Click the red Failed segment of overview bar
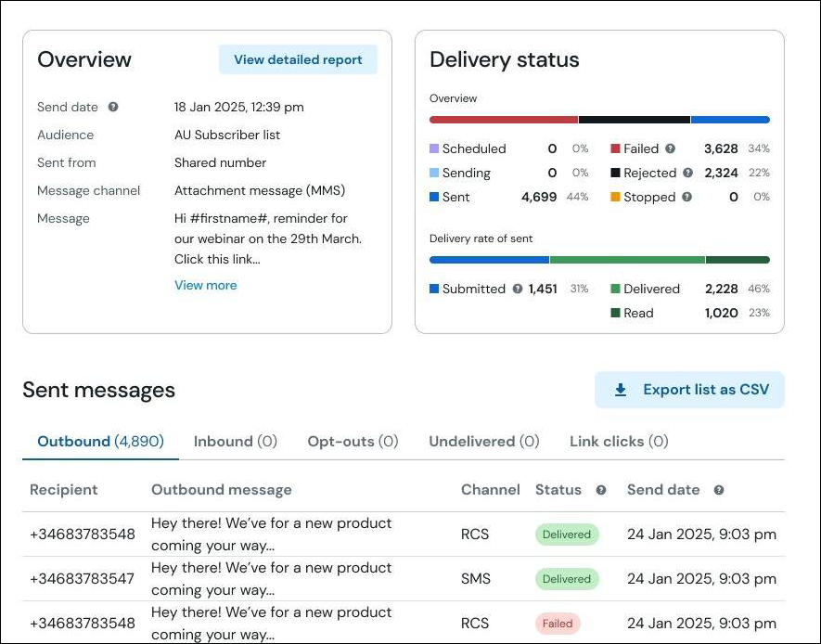 [x=504, y=120]
